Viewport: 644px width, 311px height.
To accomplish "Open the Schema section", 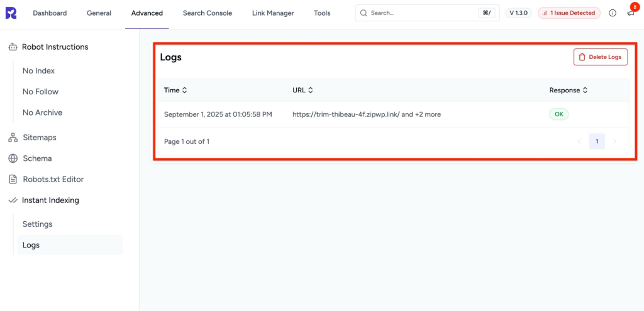I will pos(37,158).
